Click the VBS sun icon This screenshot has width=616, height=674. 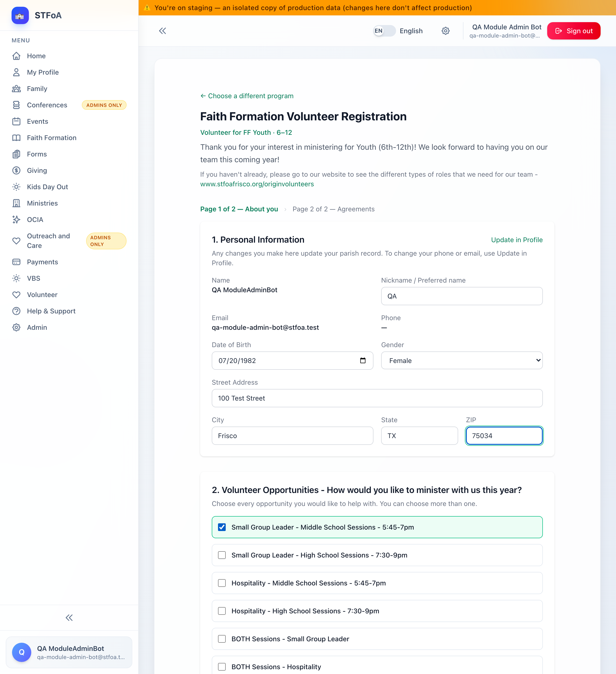point(16,279)
